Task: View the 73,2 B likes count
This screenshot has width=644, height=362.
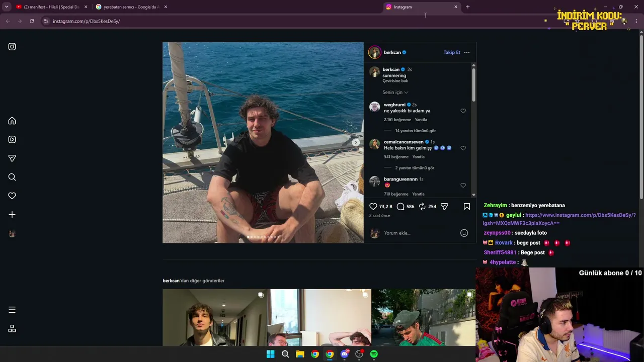Action: point(386,207)
